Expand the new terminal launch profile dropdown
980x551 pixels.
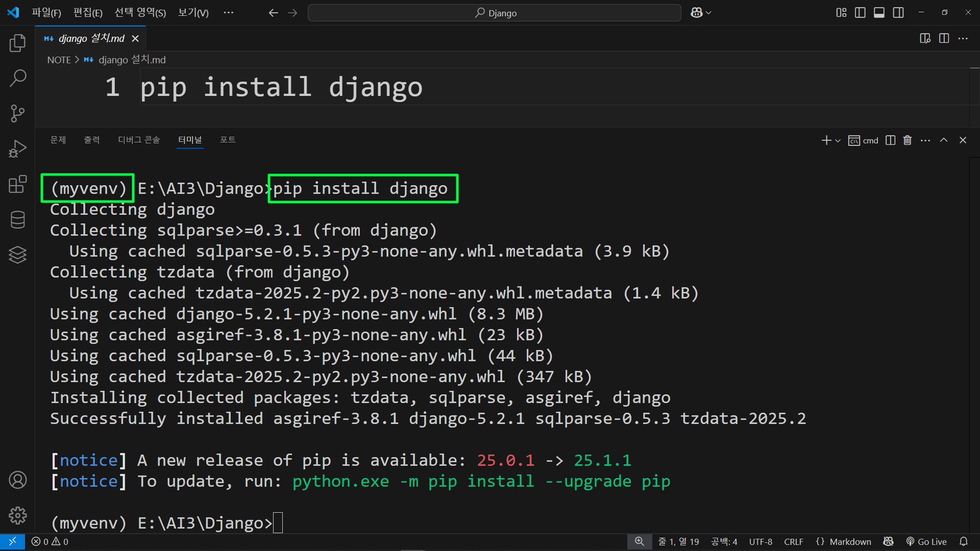tap(838, 140)
